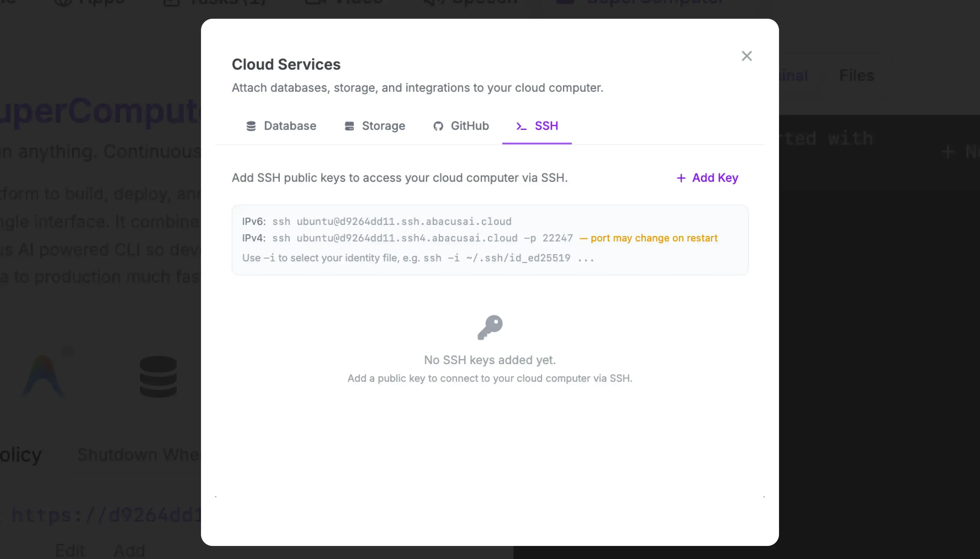The height and width of the screenshot is (559, 980).
Task: Click the plus icon beside Add Key
Action: 681,178
